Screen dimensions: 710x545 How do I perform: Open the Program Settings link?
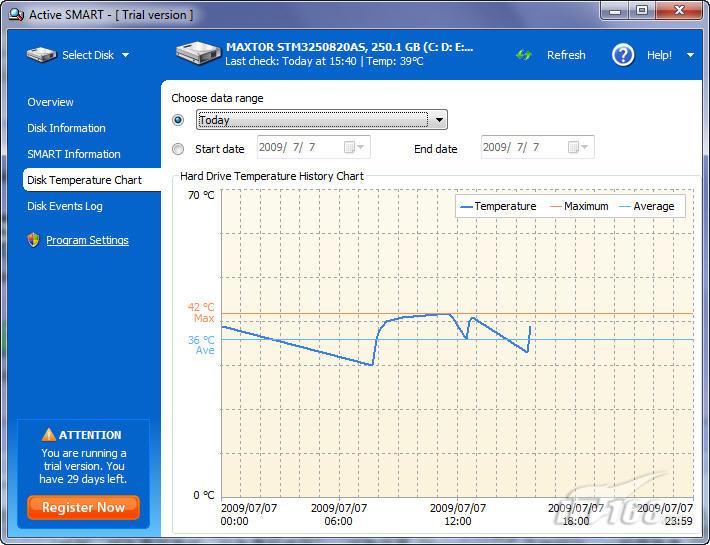point(87,240)
